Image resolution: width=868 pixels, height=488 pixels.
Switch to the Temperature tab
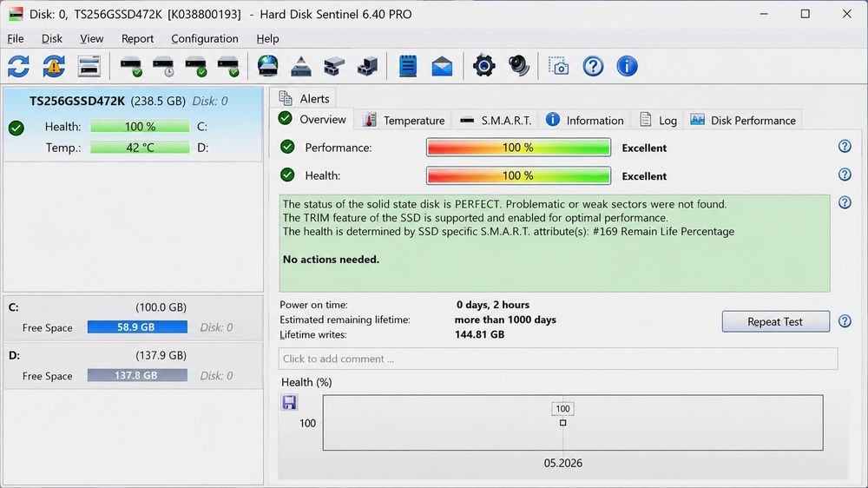(x=404, y=120)
